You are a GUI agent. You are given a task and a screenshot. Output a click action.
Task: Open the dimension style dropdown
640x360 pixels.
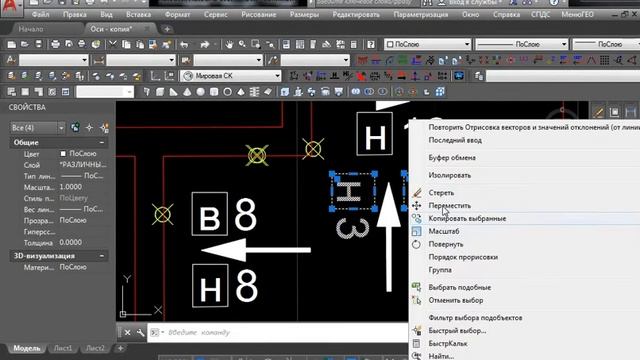[x=141, y=60]
